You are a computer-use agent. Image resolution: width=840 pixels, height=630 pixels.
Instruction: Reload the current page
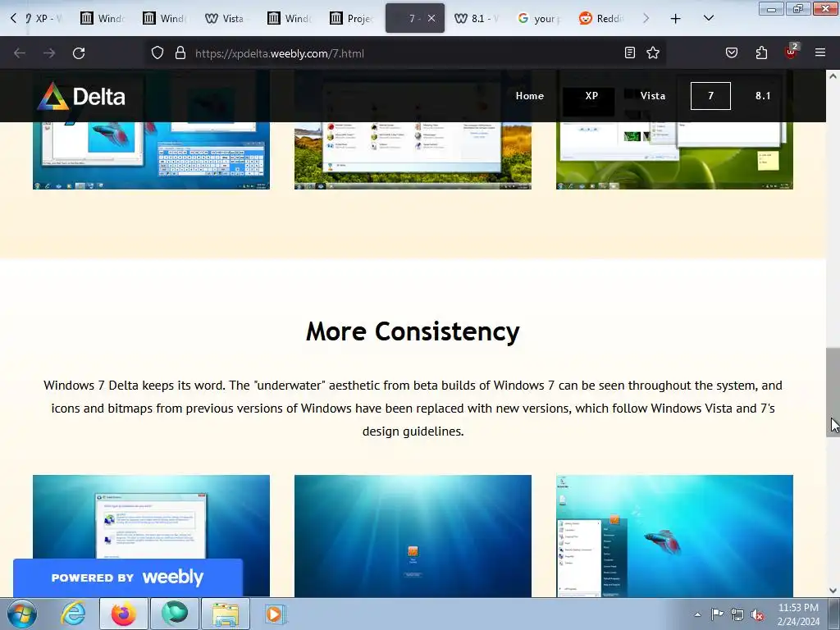79,53
